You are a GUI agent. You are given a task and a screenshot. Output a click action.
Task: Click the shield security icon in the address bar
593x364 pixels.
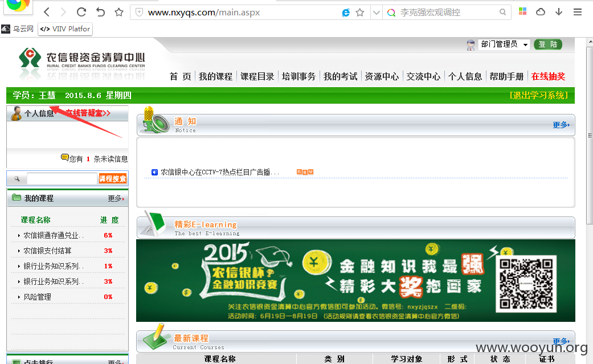pos(139,12)
